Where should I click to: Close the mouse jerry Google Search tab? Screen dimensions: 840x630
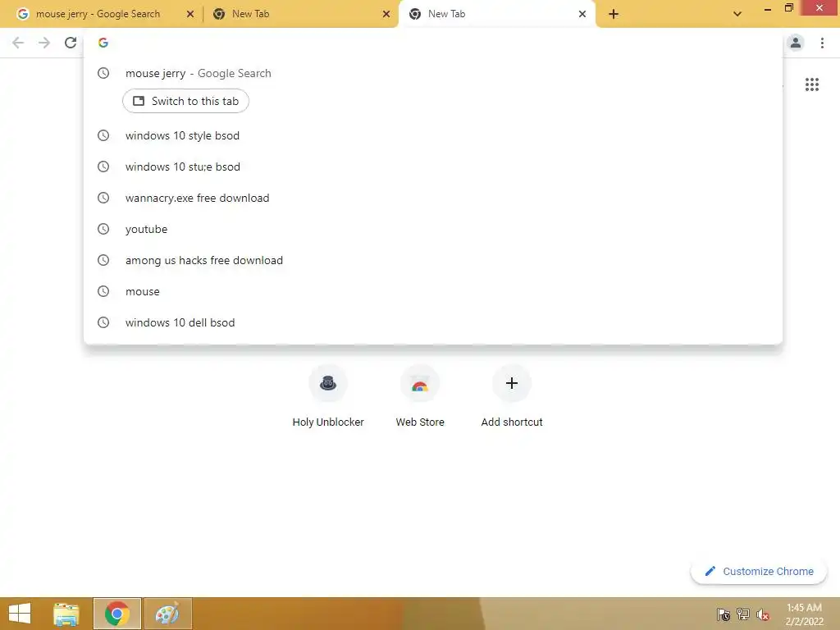click(x=190, y=14)
